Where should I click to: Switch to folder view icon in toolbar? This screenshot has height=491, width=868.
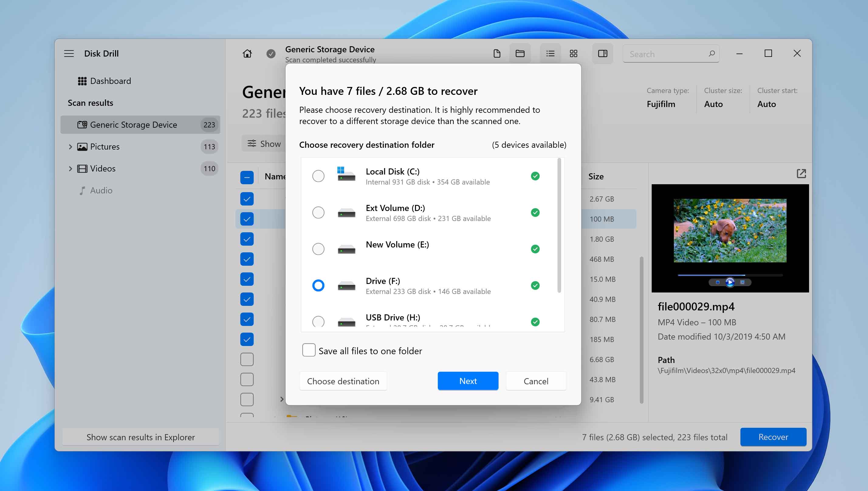(520, 54)
